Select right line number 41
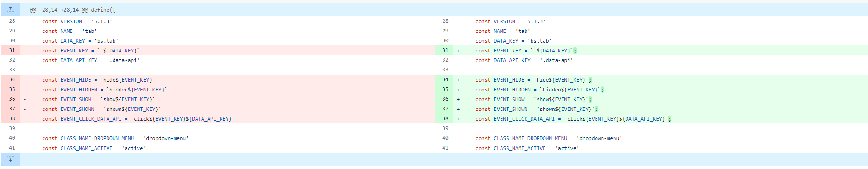868x169 pixels. click(x=445, y=148)
